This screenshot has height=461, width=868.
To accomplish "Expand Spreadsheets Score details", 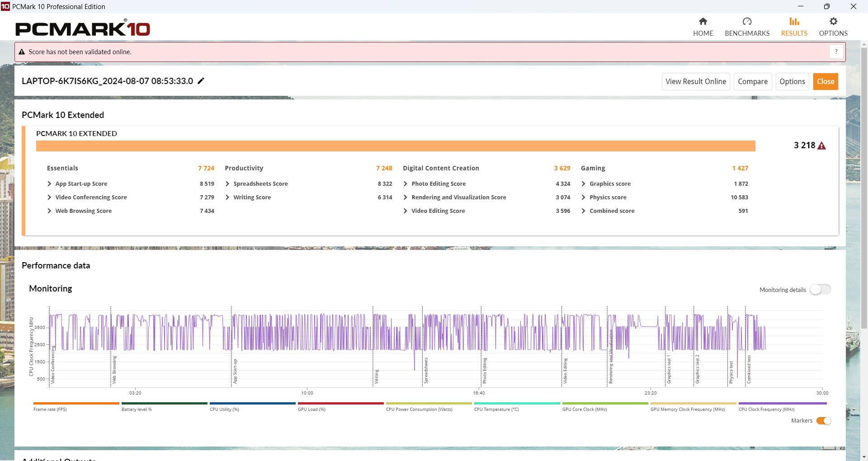I will click(x=227, y=183).
